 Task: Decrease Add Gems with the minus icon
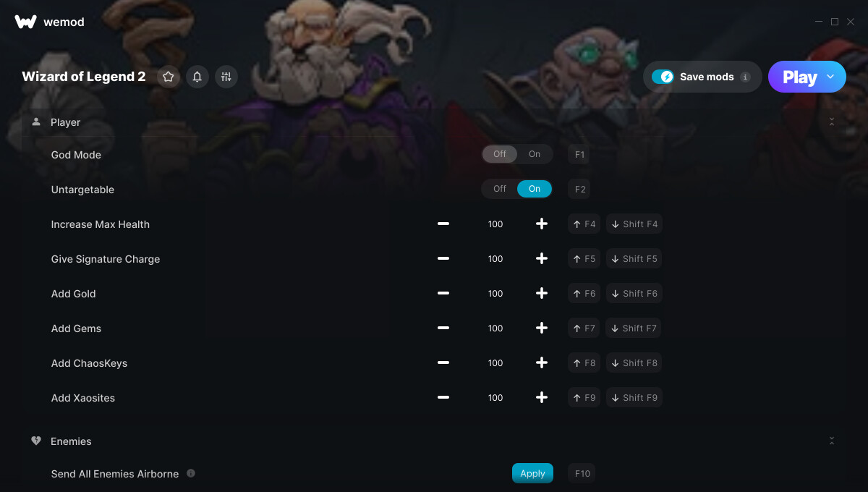pos(443,328)
